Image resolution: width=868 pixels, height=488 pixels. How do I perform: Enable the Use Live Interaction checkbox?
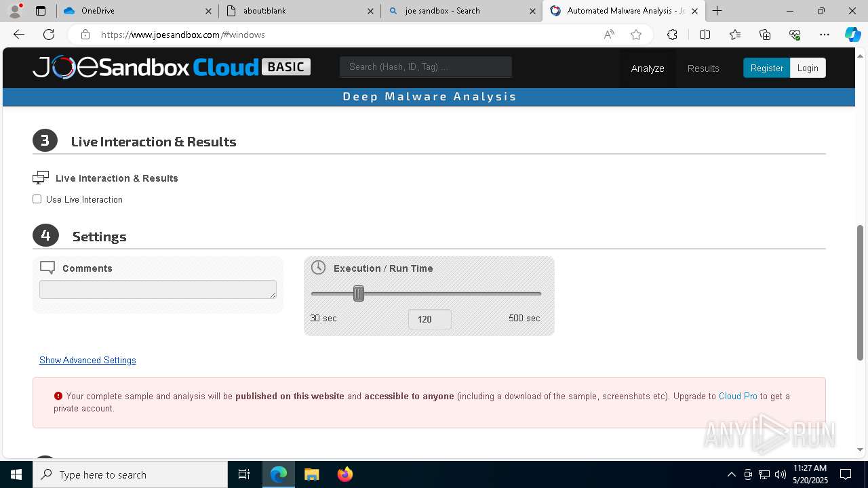click(x=37, y=199)
